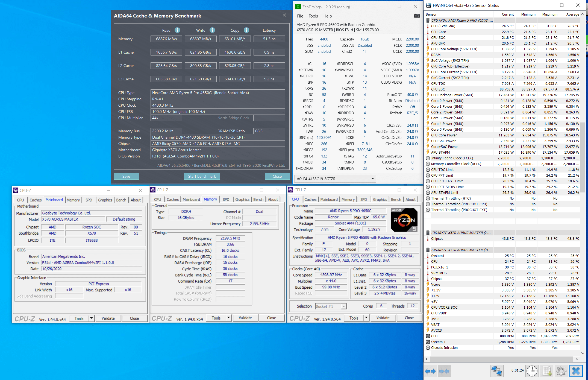Image resolution: width=588 pixels, height=380 pixels.
Task: Click Tools button in CPU-tab CPU-Z window
Action: [x=354, y=318]
